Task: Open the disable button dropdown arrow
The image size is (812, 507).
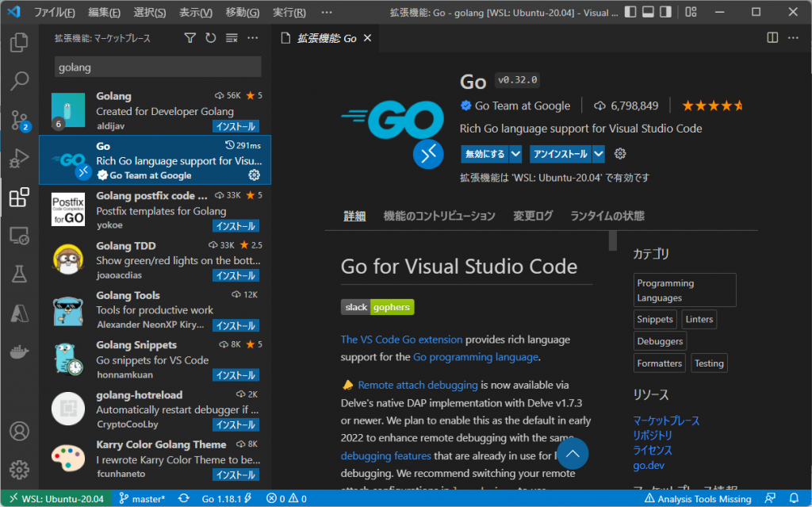Action: coord(515,154)
